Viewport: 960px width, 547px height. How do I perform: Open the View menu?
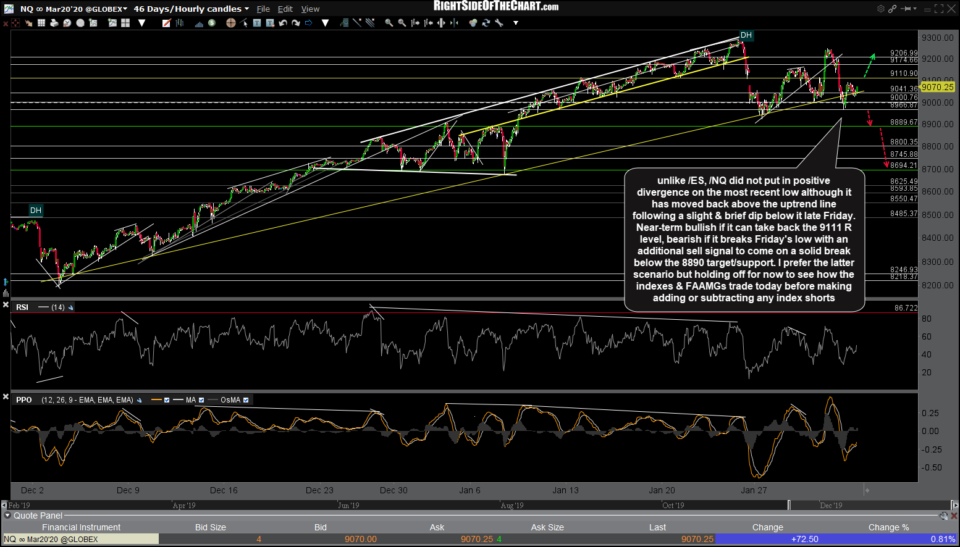(x=310, y=9)
